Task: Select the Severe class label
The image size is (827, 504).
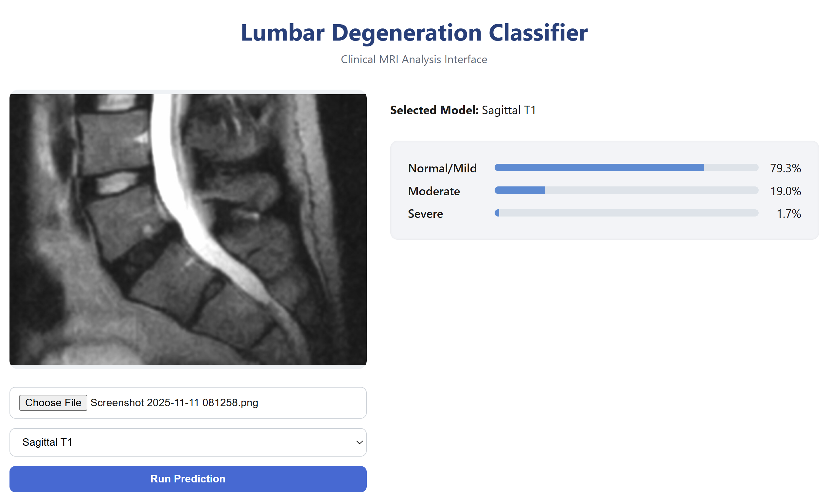Action: (425, 214)
